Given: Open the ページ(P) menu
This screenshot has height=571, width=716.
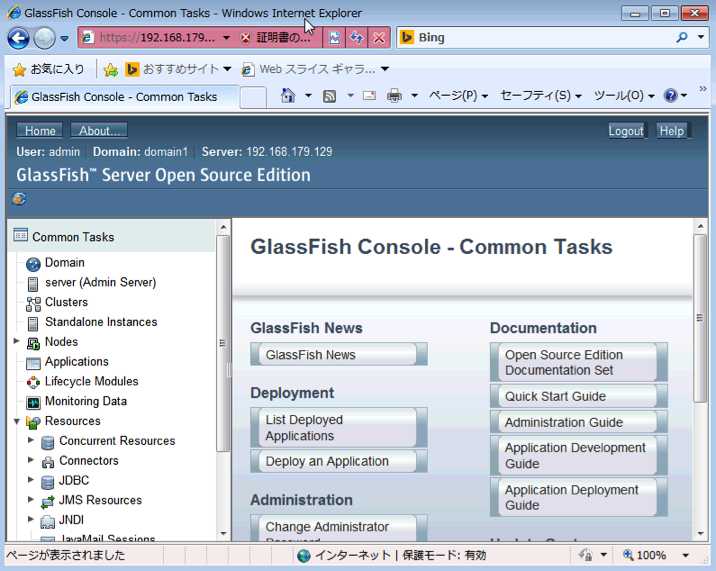Looking at the screenshot, I should coord(458,96).
